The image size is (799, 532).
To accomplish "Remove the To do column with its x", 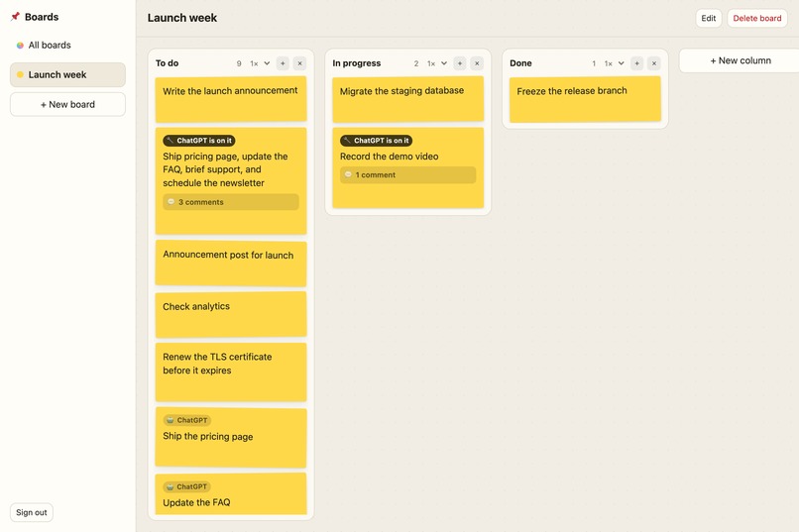I will [x=299, y=63].
